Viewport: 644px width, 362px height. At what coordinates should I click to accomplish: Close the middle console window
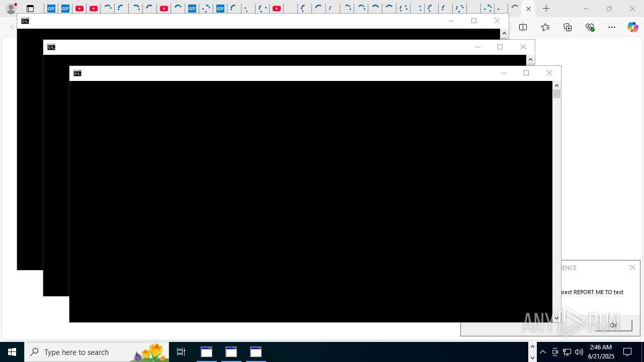(523, 47)
